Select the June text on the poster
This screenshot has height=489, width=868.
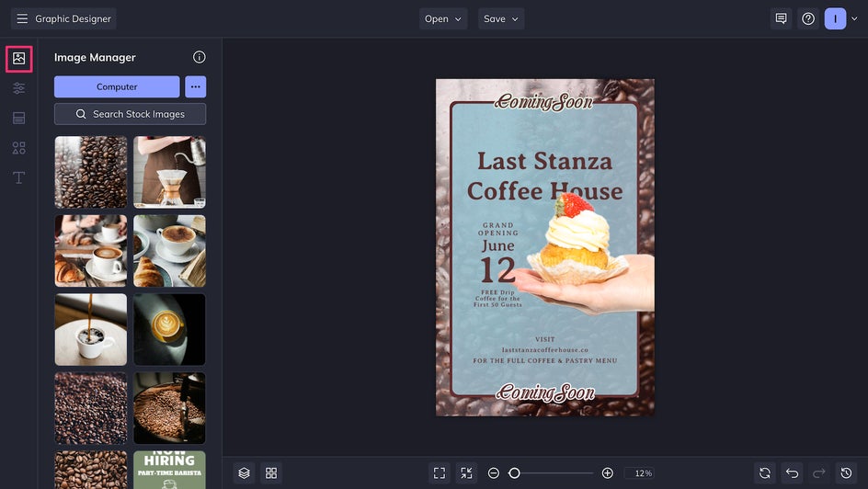point(497,245)
